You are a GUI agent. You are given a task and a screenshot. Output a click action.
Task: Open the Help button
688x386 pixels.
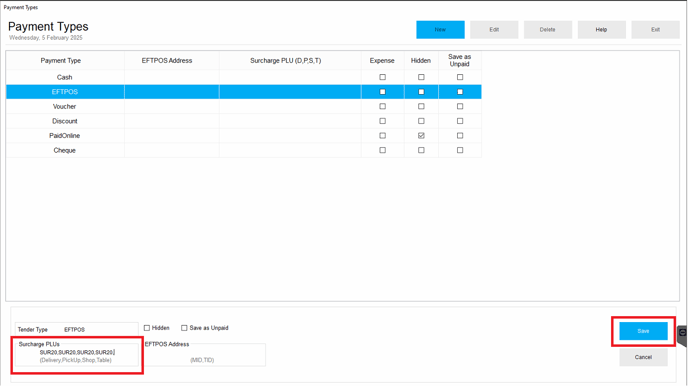pyautogui.click(x=601, y=30)
